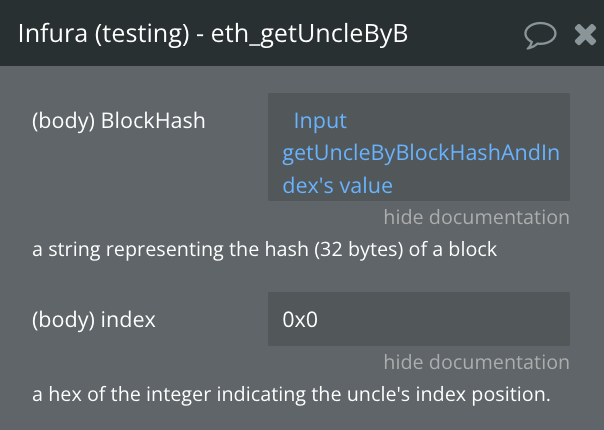Click the word Input in BlockHash expression
The image size is (604, 430).
(319, 121)
